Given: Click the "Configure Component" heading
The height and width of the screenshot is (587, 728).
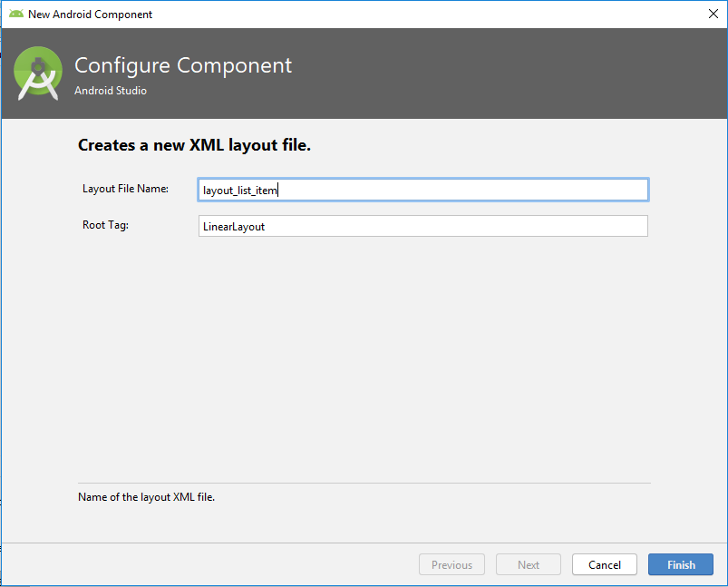Looking at the screenshot, I should [x=183, y=65].
